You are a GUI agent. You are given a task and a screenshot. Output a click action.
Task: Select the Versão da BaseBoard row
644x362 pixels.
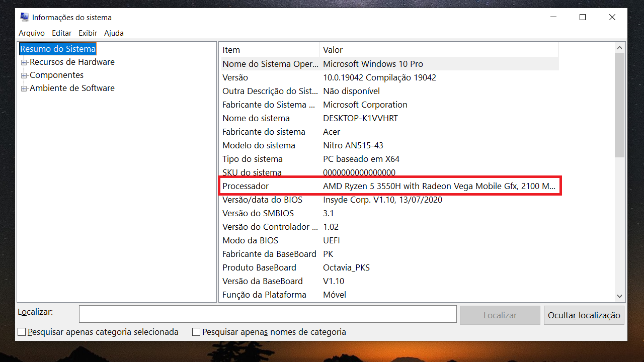[x=389, y=281]
